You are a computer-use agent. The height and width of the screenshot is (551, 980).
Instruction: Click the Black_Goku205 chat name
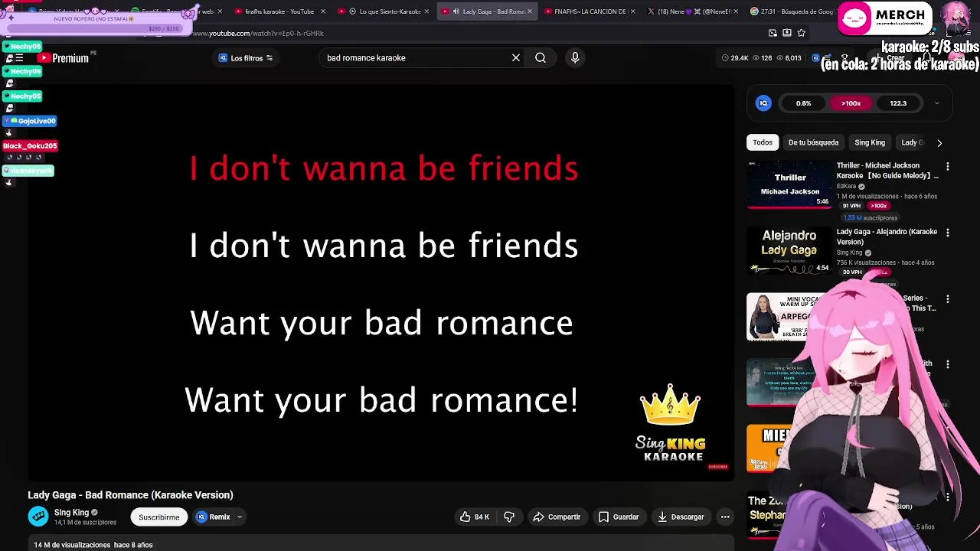[x=30, y=145]
